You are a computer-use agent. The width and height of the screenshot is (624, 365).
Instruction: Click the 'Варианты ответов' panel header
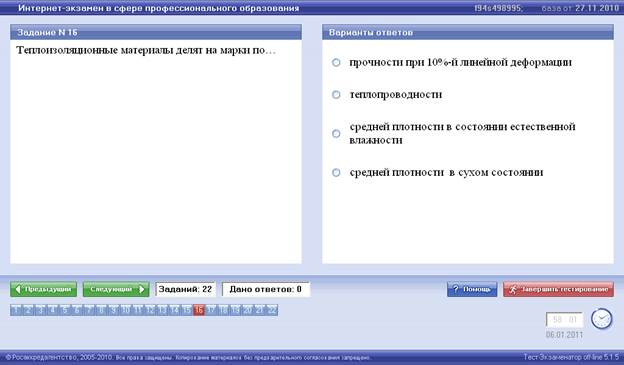pos(468,32)
